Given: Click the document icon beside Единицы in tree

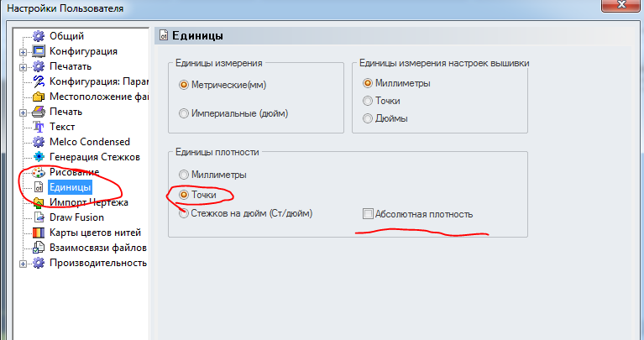Looking at the screenshot, I should (x=39, y=187).
